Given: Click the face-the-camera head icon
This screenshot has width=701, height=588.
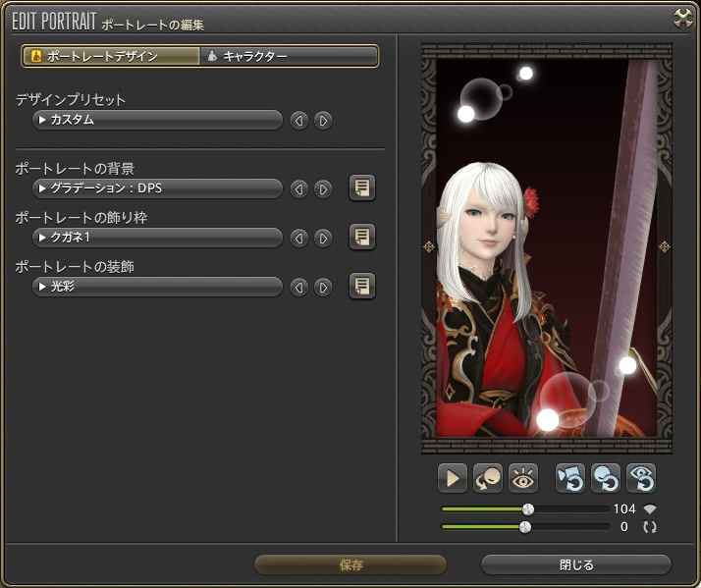Looking at the screenshot, I should click(488, 478).
